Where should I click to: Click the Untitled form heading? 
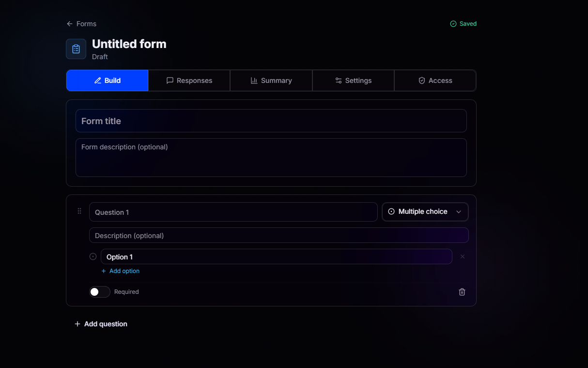click(x=129, y=44)
